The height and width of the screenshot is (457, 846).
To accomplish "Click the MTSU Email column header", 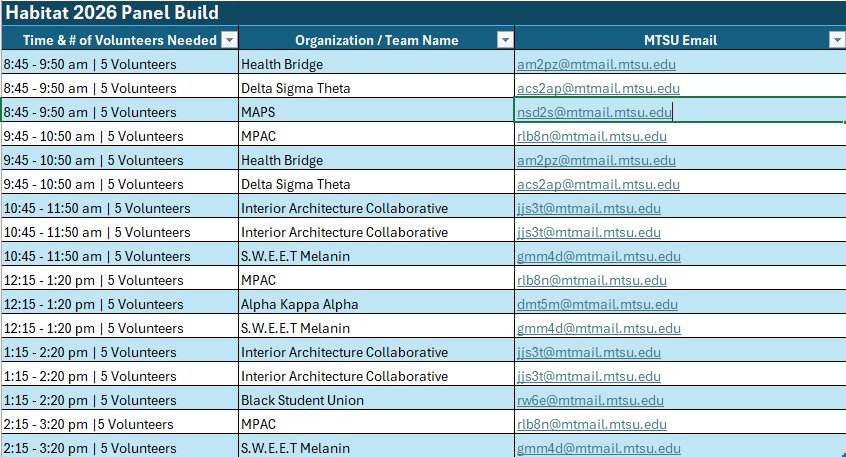I will coord(680,40).
